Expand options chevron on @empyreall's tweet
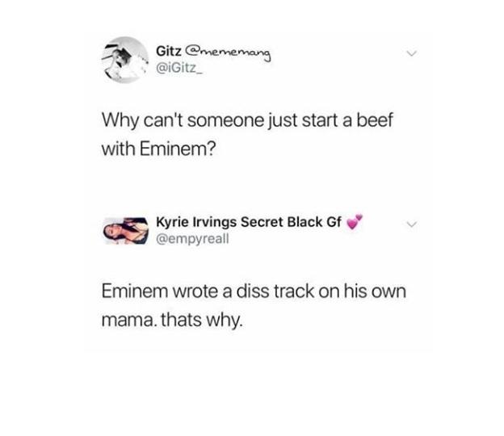Viewport: 504px width, 436px height. 412,224
